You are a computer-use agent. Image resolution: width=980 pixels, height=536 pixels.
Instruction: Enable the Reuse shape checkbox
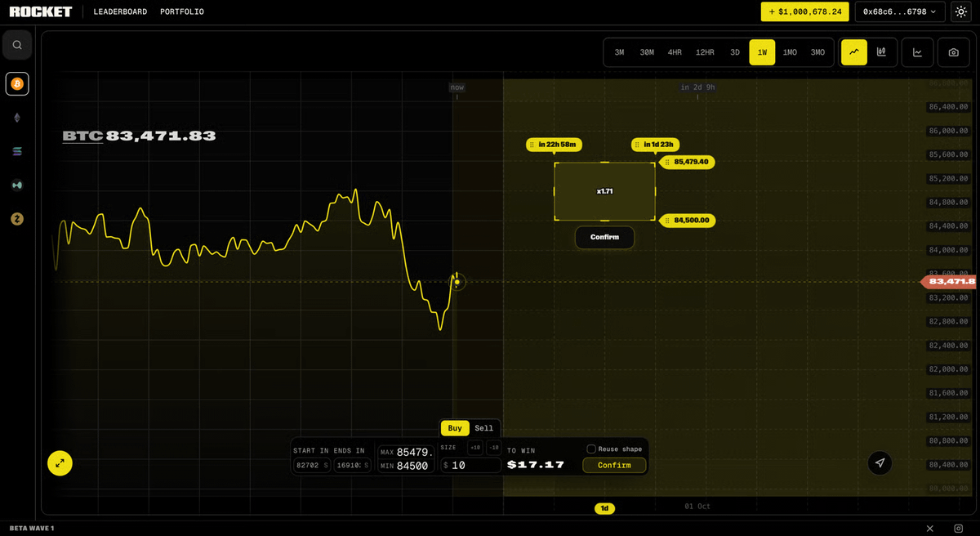(x=591, y=449)
